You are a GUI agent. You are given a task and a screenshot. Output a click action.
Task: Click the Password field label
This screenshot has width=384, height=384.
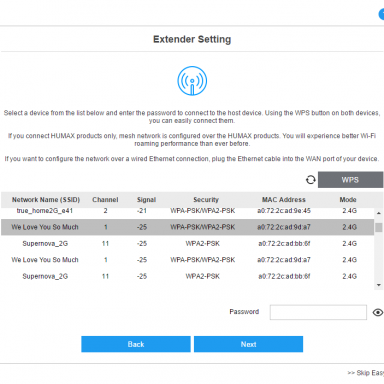(244, 312)
